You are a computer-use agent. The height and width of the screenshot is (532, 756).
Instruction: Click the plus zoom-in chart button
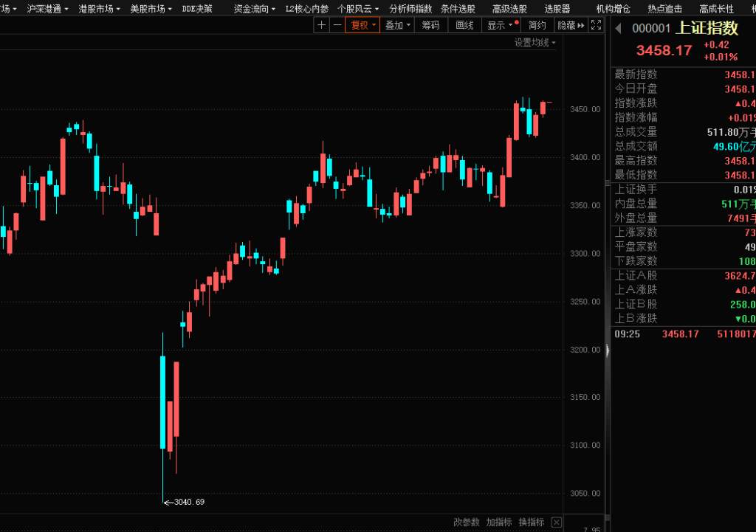322,25
